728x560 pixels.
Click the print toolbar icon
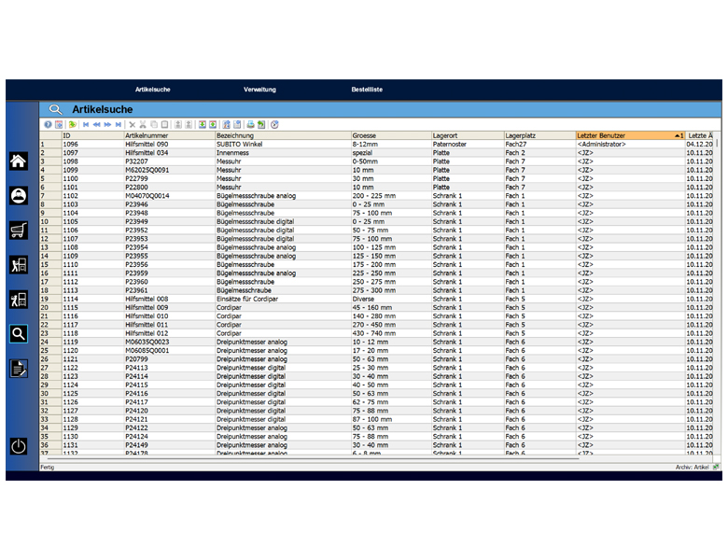[251, 124]
